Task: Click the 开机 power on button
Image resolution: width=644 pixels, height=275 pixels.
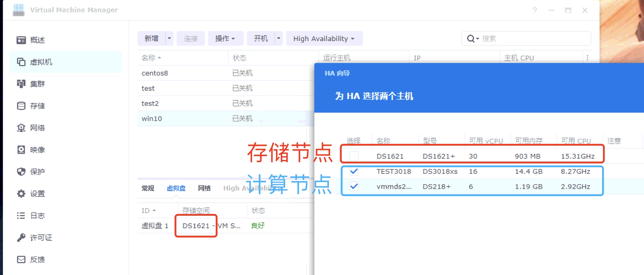Action: (261, 39)
